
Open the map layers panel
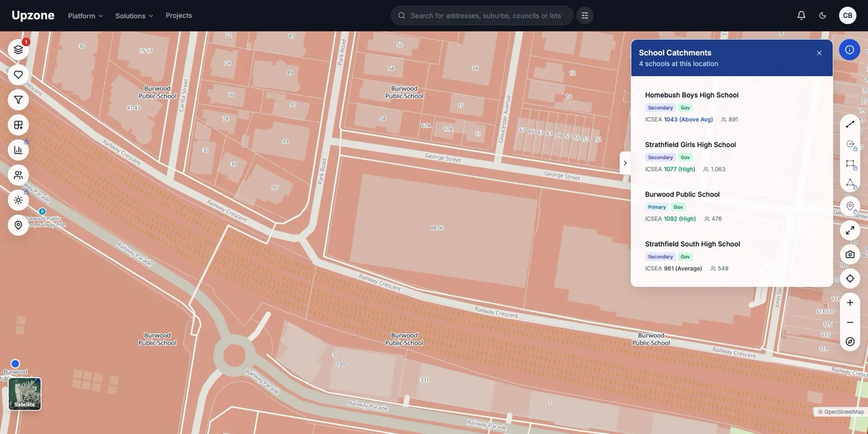18,50
